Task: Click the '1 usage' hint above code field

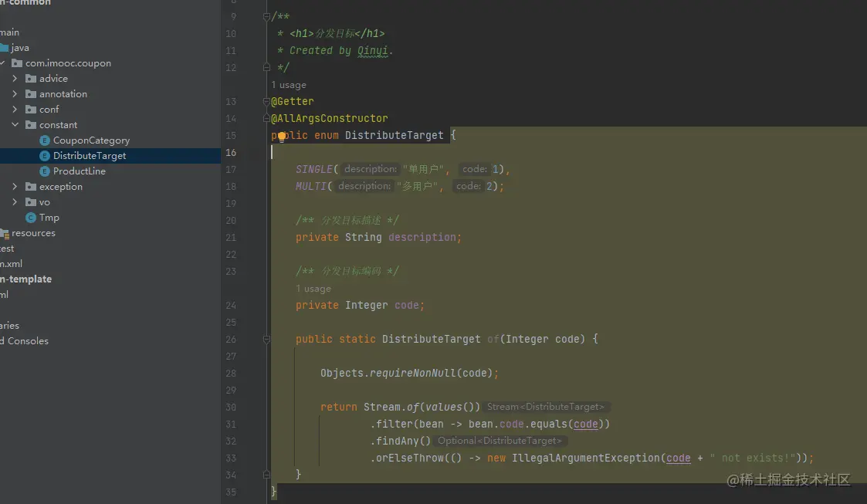Action: pyautogui.click(x=313, y=289)
